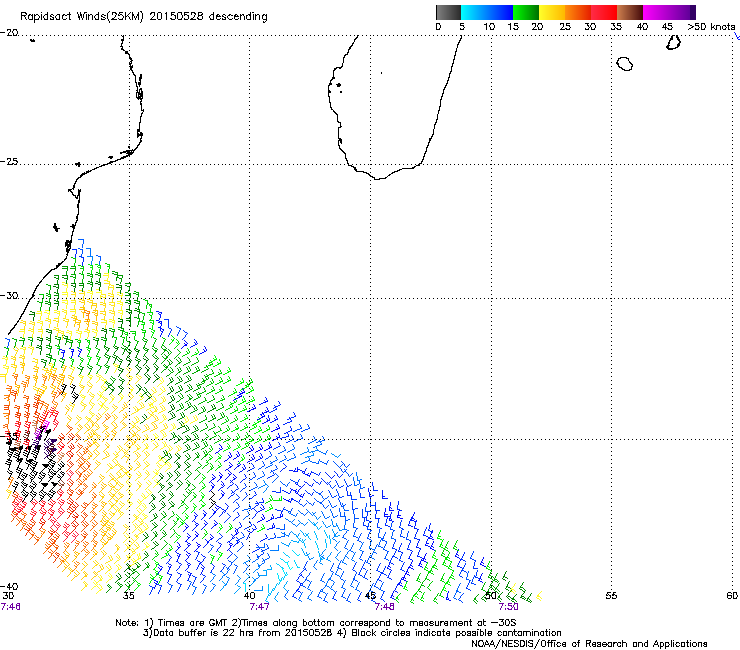
Task: Pick the magenta 40-45 knots color segment
Action: coord(656,12)
